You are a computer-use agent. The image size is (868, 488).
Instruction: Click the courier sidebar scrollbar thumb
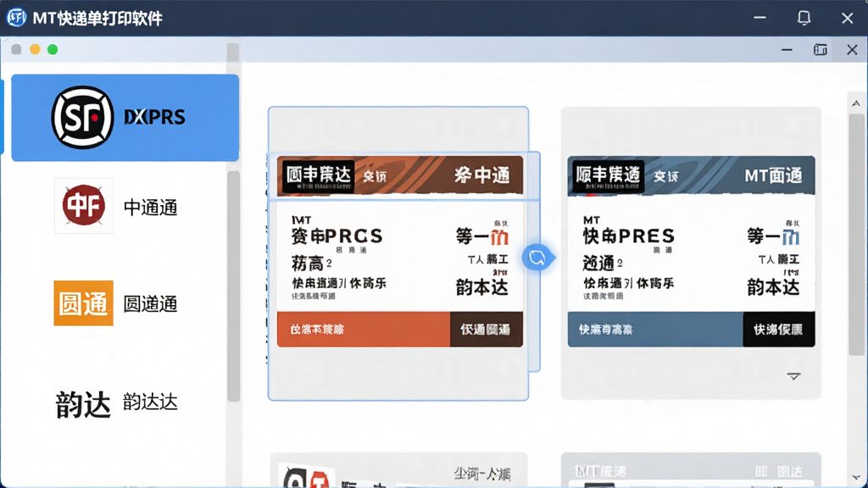click(x=234, y=286)
